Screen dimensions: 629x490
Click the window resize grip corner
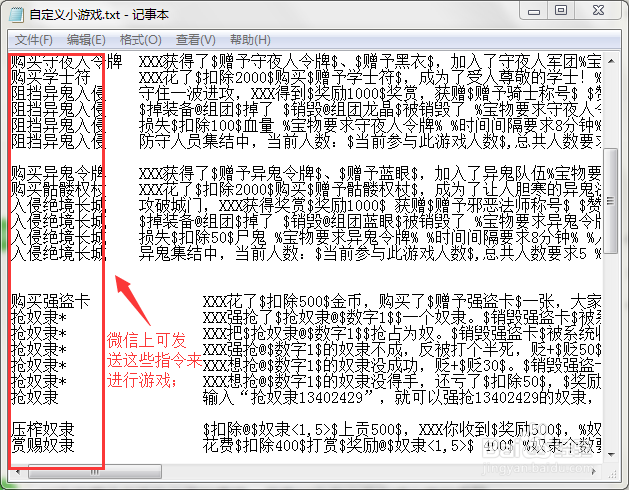click(x=612, y=474)
